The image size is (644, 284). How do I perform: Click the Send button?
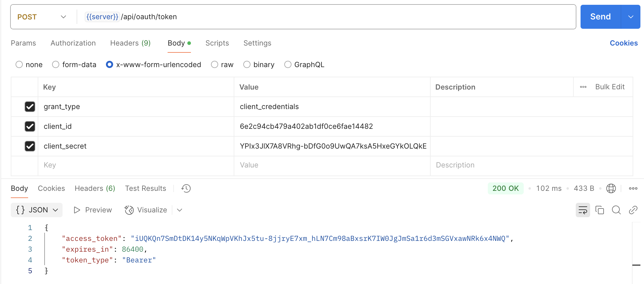pyautogui.click(x=600, y=17)
